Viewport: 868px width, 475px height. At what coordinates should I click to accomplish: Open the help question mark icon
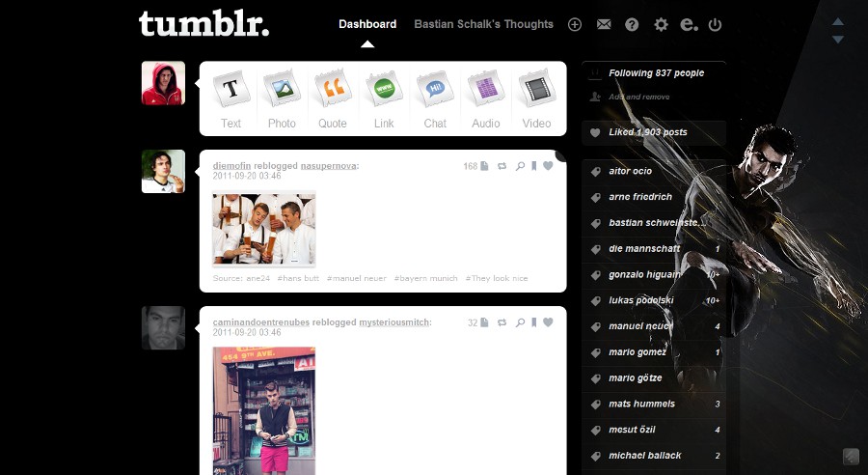[x=632, y=24]
